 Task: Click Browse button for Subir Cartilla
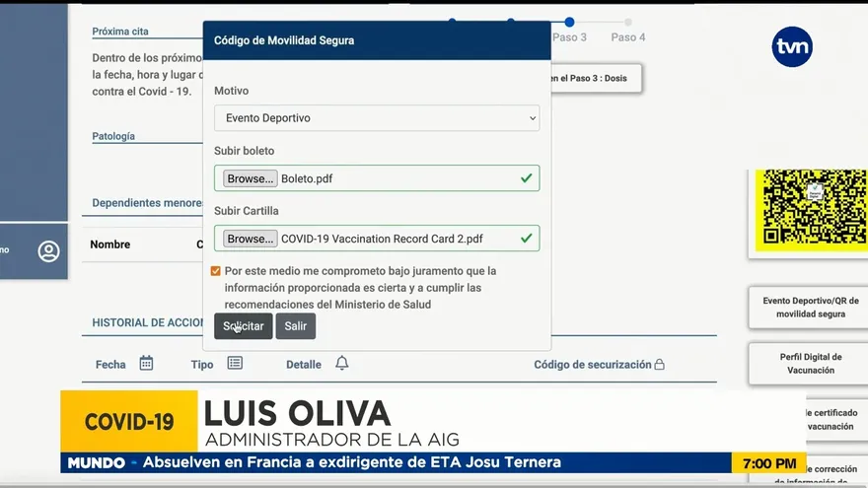coord(251,239)
